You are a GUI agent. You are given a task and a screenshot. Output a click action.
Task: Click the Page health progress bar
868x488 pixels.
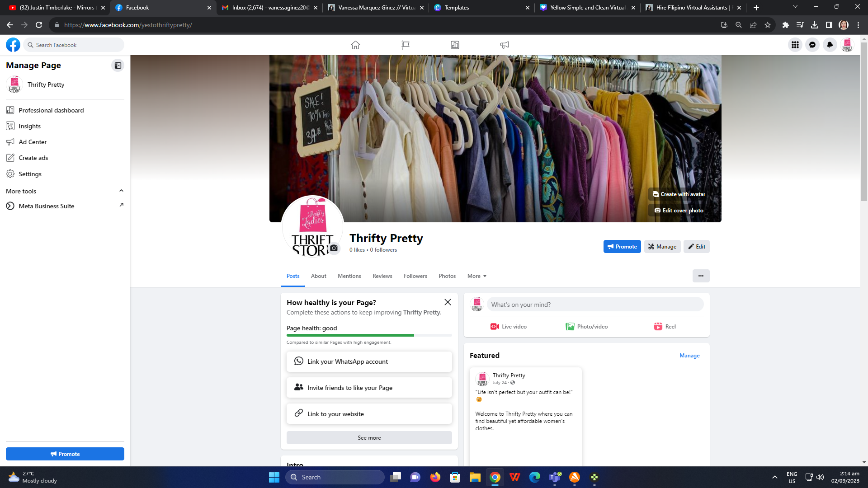pos(369,335)
